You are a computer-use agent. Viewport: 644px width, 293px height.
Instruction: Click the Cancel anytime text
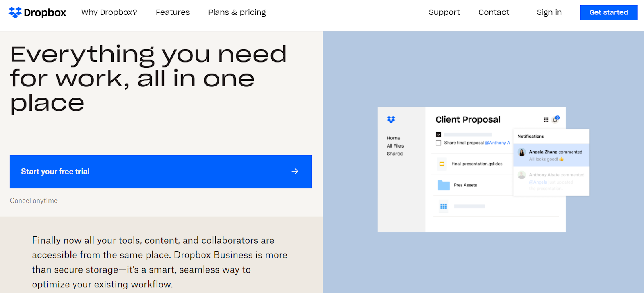[x=34, y=201]
